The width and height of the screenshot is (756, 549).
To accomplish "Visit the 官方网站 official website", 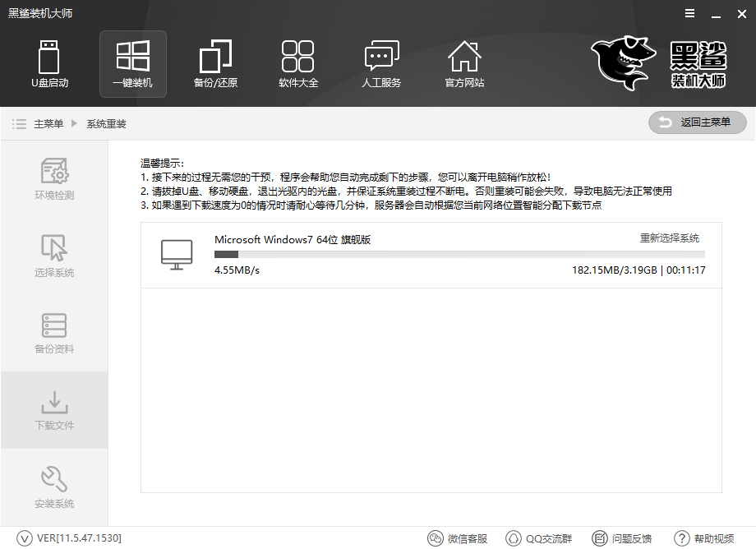I will [464, 64].
